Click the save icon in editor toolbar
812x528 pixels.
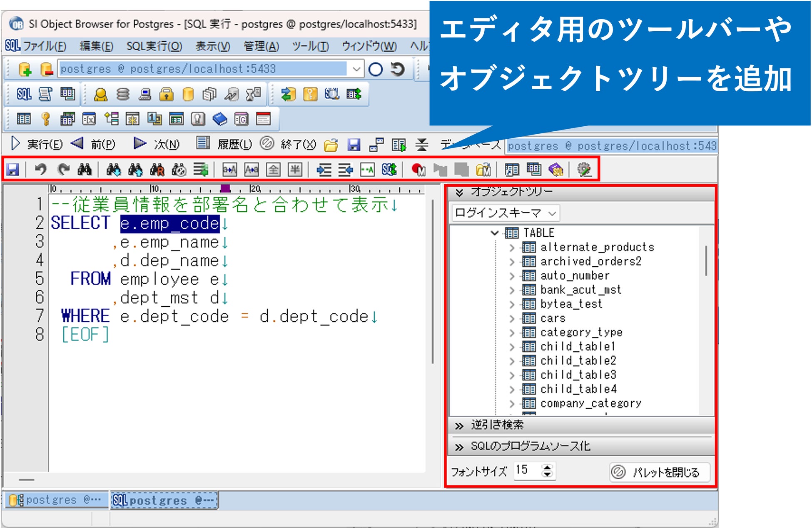tap(13, 170)
